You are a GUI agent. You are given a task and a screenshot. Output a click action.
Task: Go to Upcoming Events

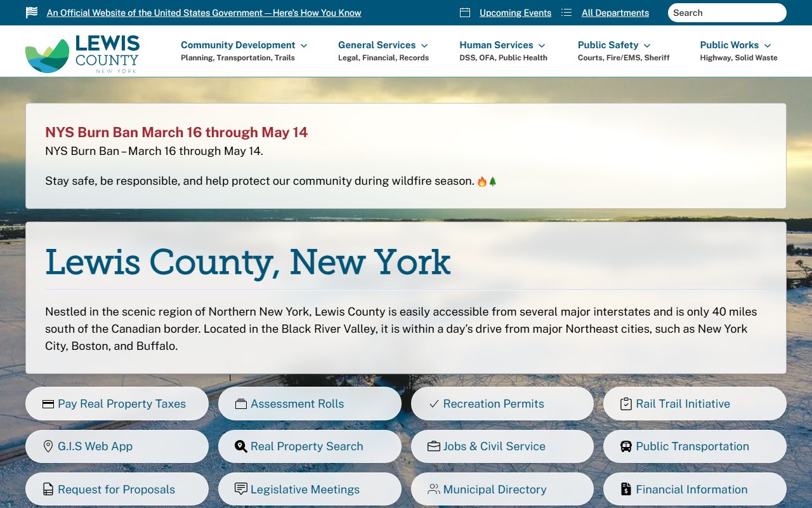coord(515,13)
